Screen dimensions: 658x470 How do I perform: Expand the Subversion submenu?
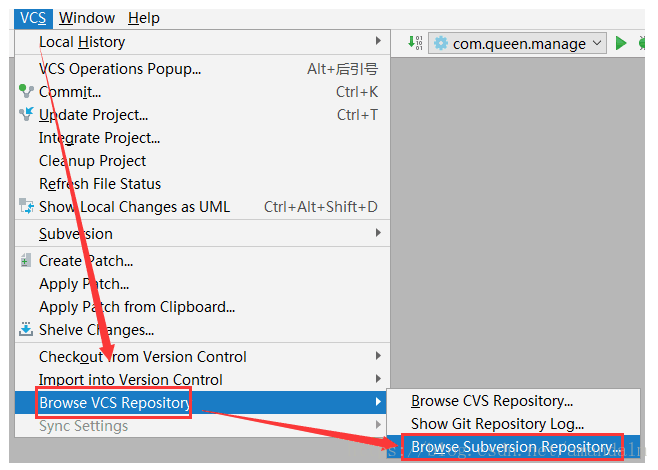[202, 234]
